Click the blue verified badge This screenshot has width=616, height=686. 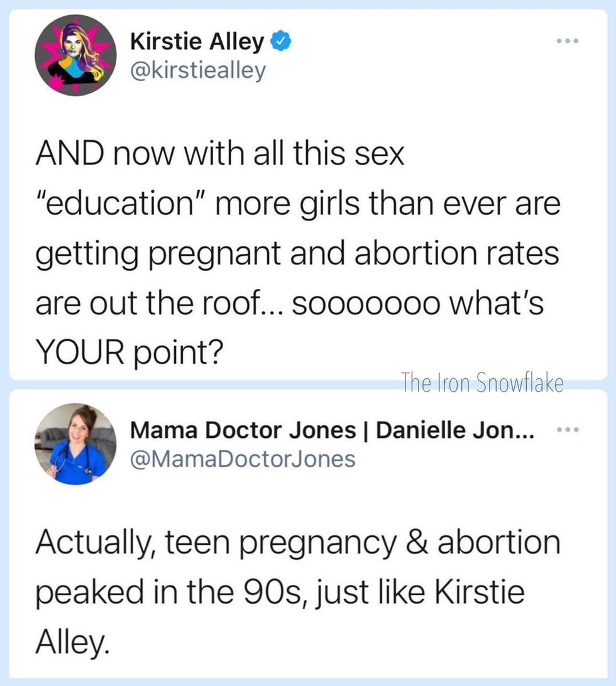point(279,43)
